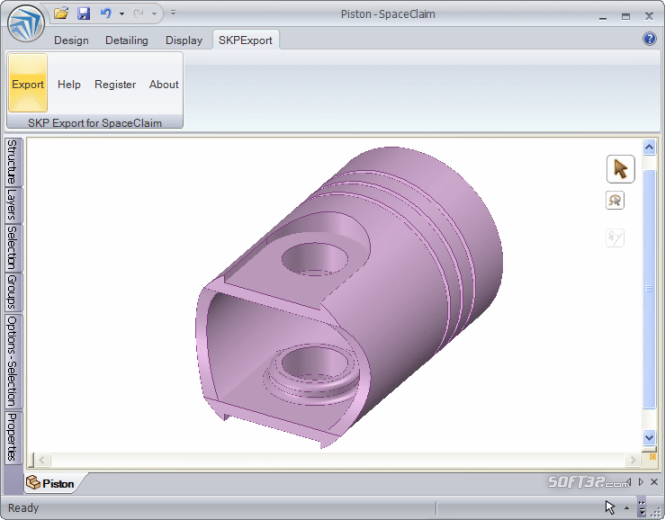Select the SKPExport ribbon tab
This screenshot has width=665, height=520.
pyautogui.click(x=245, y=40)
